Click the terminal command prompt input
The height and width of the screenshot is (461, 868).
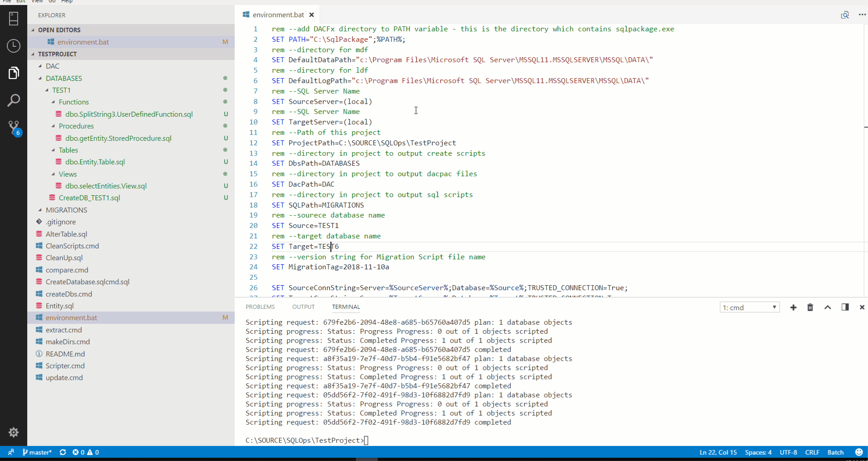(x=366, y=441)
